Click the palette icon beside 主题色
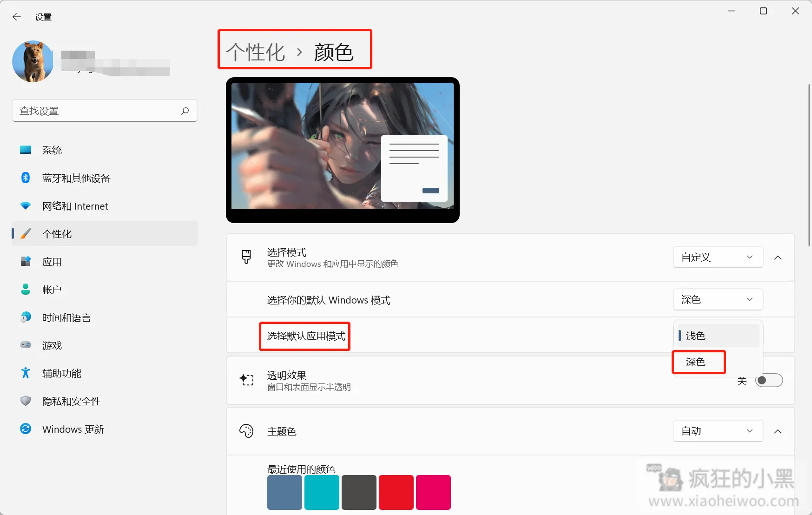This screenshot has height=515, width=812. [246, 431]
